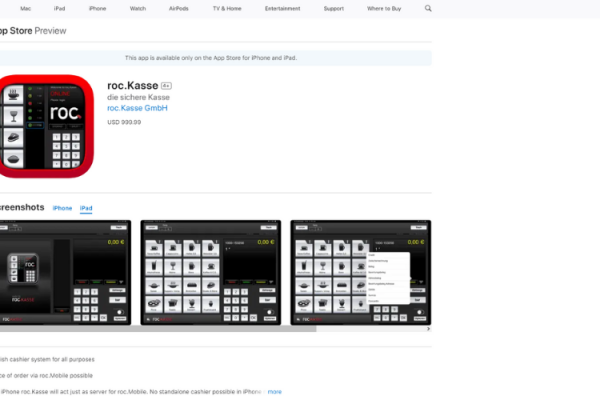Open the AirPods menu item
This screenshot has height=400, width=600.
point(179,8)
